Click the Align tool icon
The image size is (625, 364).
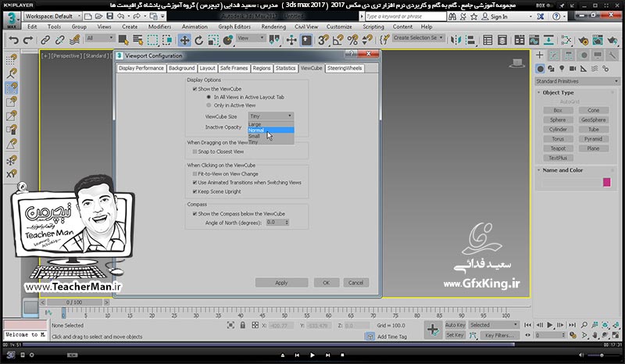pos(470,40)
